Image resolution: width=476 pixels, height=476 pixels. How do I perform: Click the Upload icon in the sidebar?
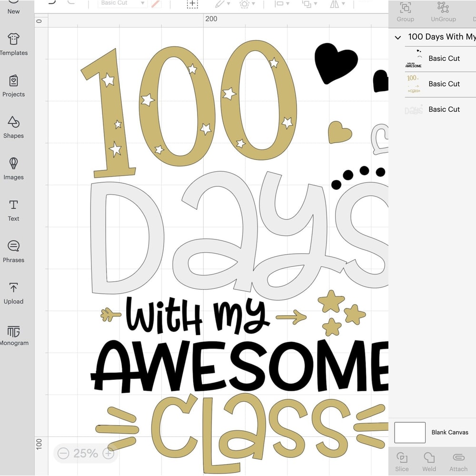coord(13,294)
